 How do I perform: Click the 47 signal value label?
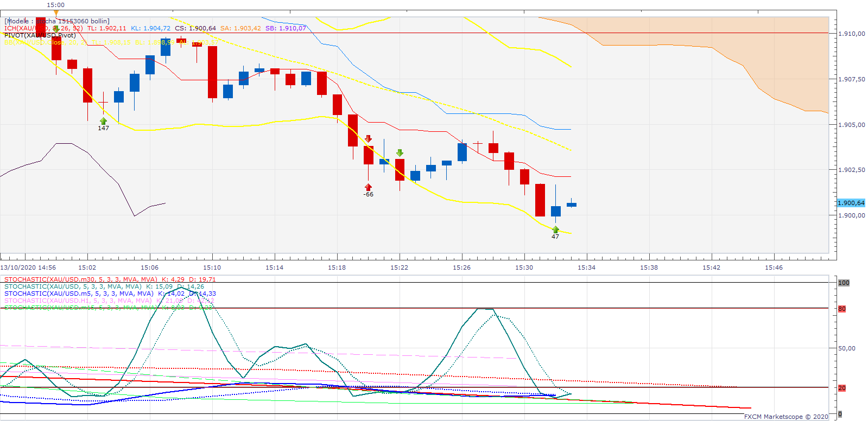pyautogui.click(x=555, y=237)
